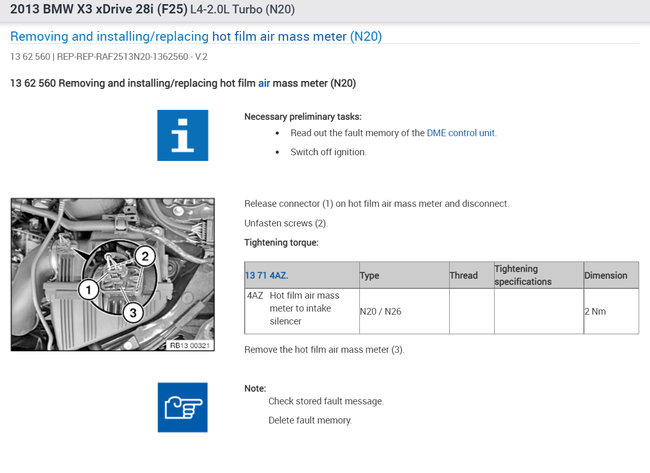Click the 'Switch off ignition.' bullet

(x=328, y=152)
